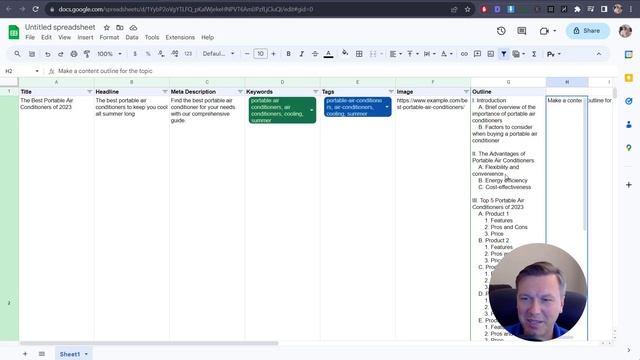This screenshot has width=640, height=360.
Task: Decrease decimal places icon
Action: [x=161, y=54]
